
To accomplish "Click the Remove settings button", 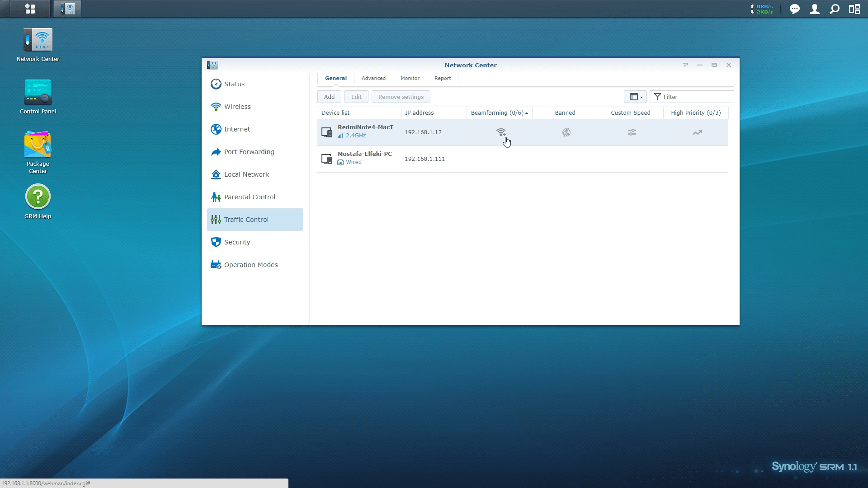I will pos(401,97).
